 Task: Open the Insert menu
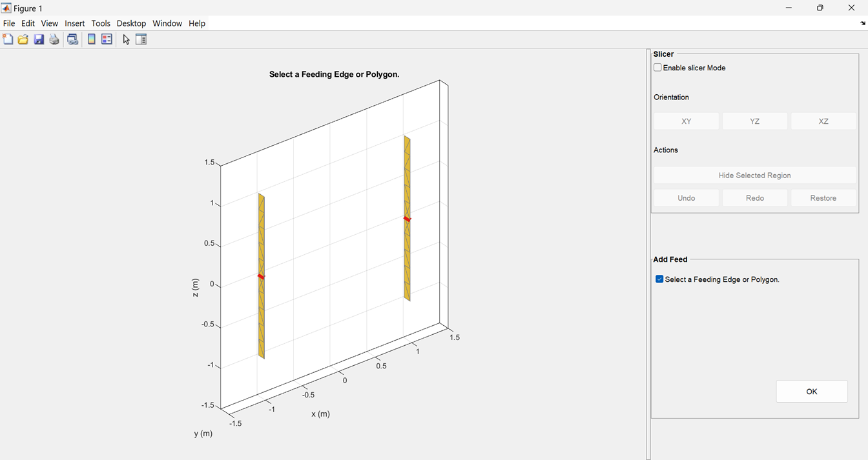pos(74,23)
